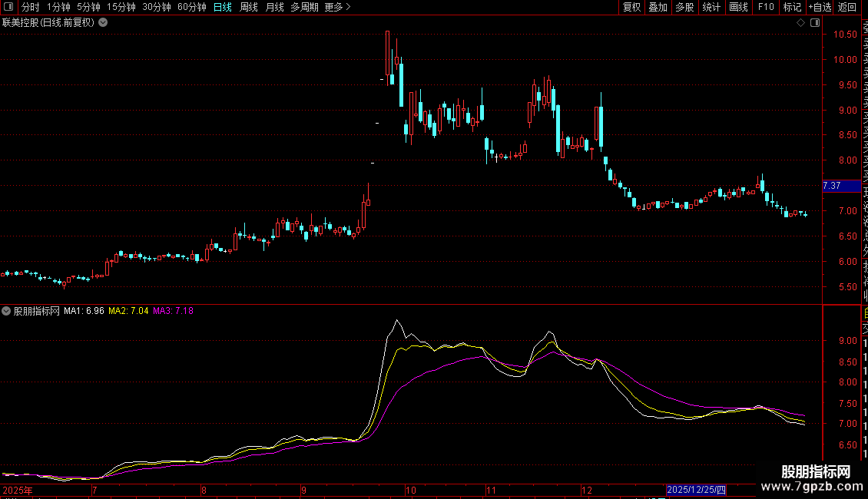Toggle the left sidebar panel icon

tap(9, 8)
